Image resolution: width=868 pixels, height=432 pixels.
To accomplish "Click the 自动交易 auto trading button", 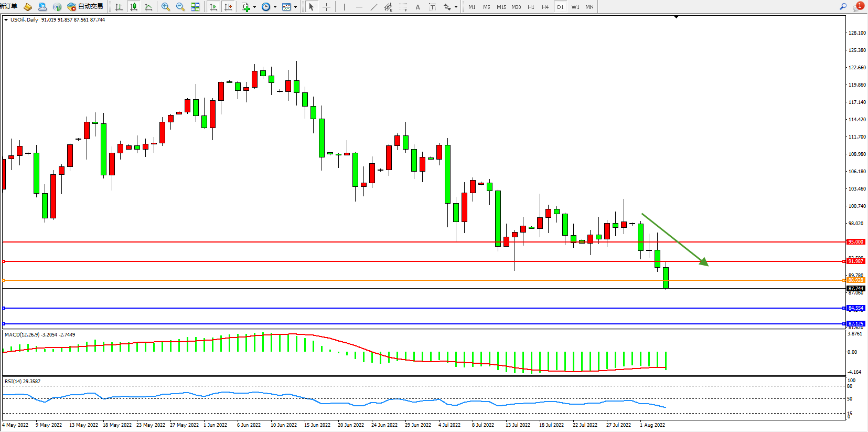I will point(85,7).
